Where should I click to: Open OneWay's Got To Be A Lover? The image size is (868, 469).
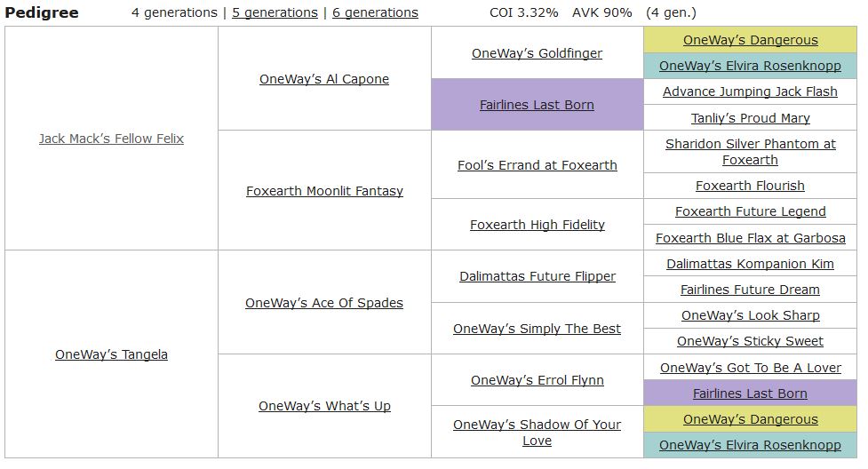point(750,368)
